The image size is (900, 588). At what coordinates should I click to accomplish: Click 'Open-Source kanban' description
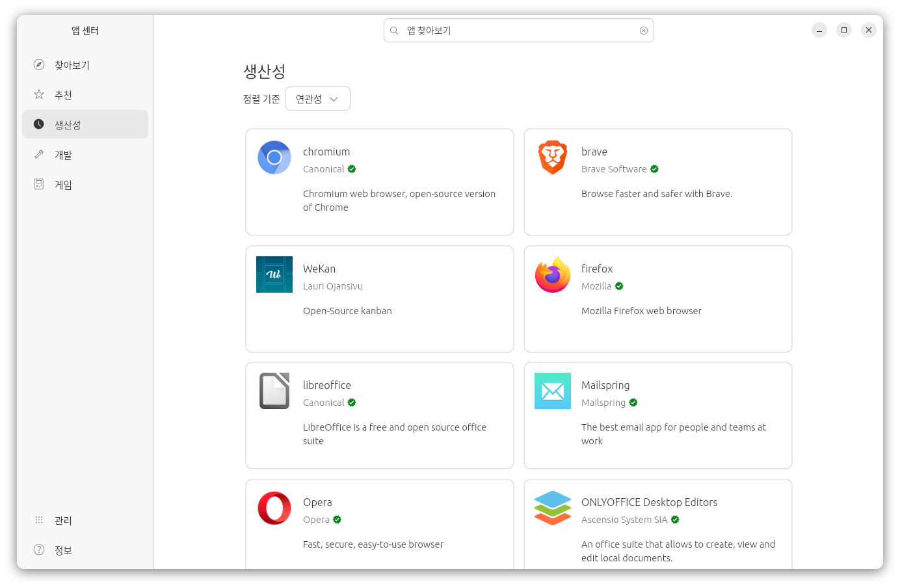[347, 311]
